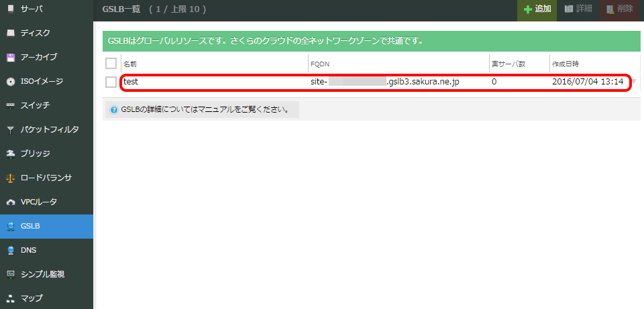Click the disk icon in sidebar
Screen dimensions: 644x309
11,33
